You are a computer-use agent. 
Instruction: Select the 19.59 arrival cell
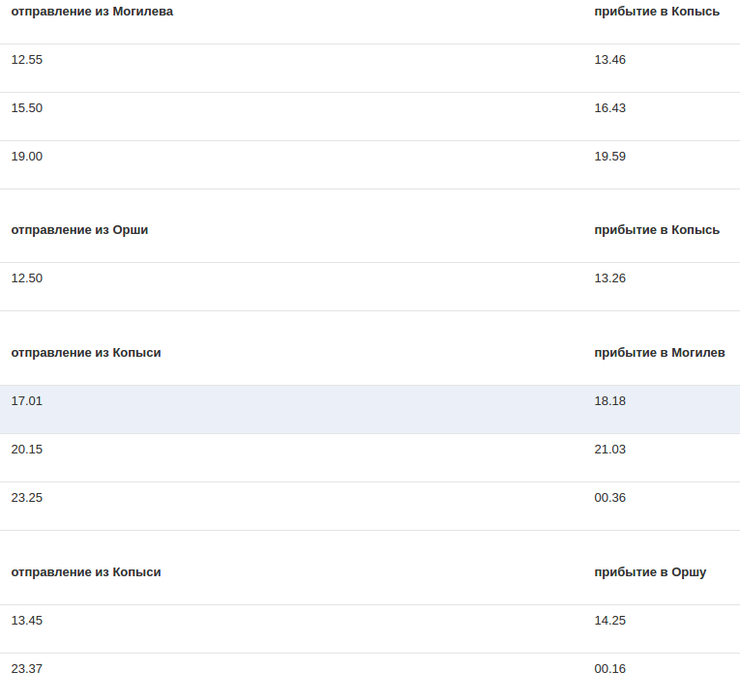point(609,157)
